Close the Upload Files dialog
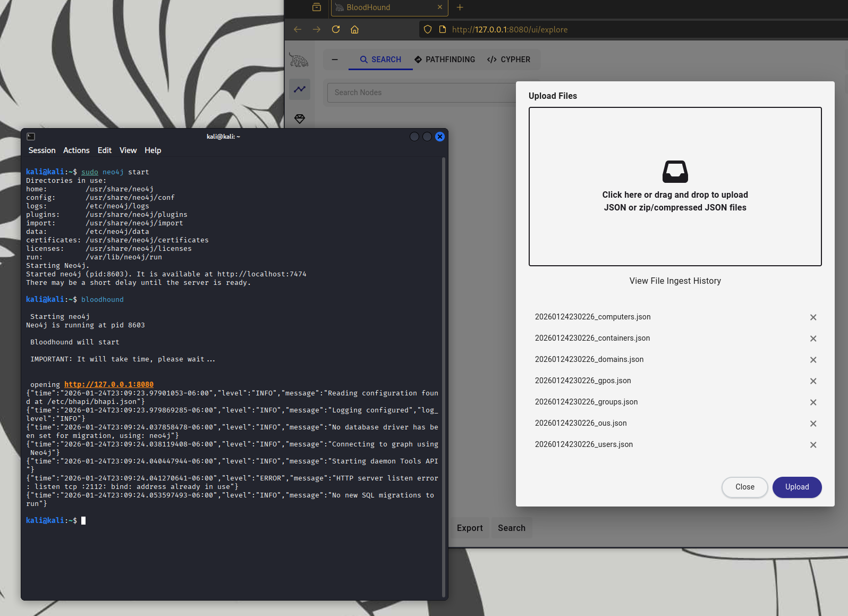 tap(744, 487)
